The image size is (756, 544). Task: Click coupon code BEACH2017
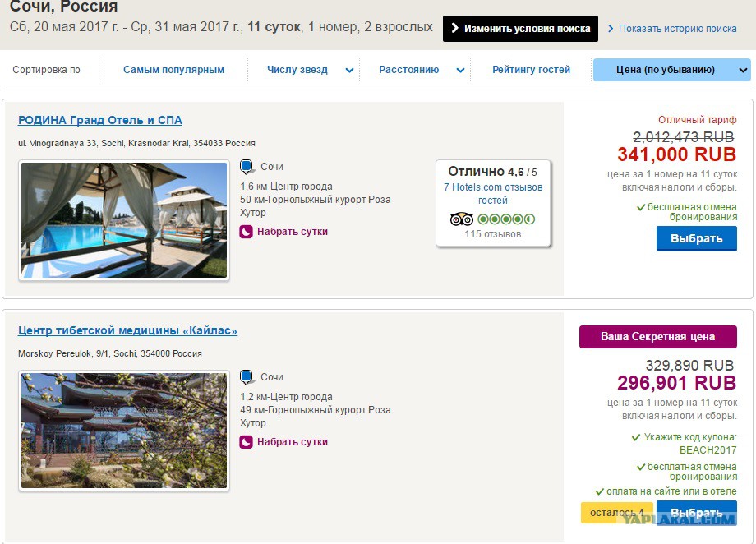(x=708, y=450)
